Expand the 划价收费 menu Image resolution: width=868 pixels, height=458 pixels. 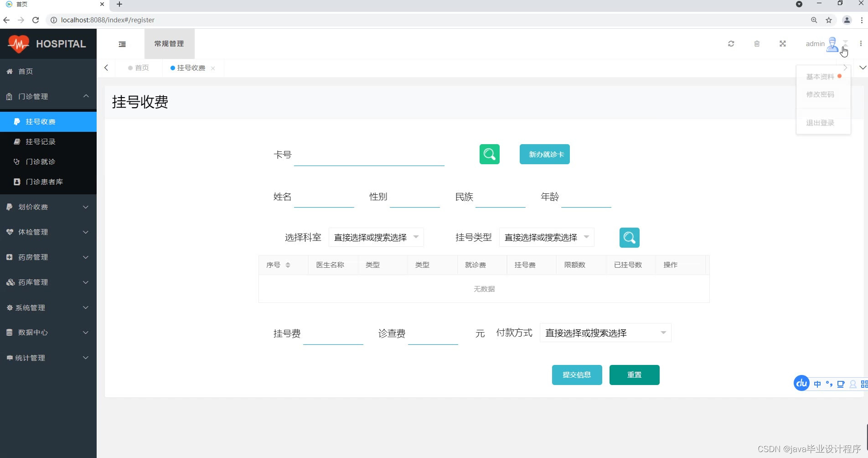(48, 207)
